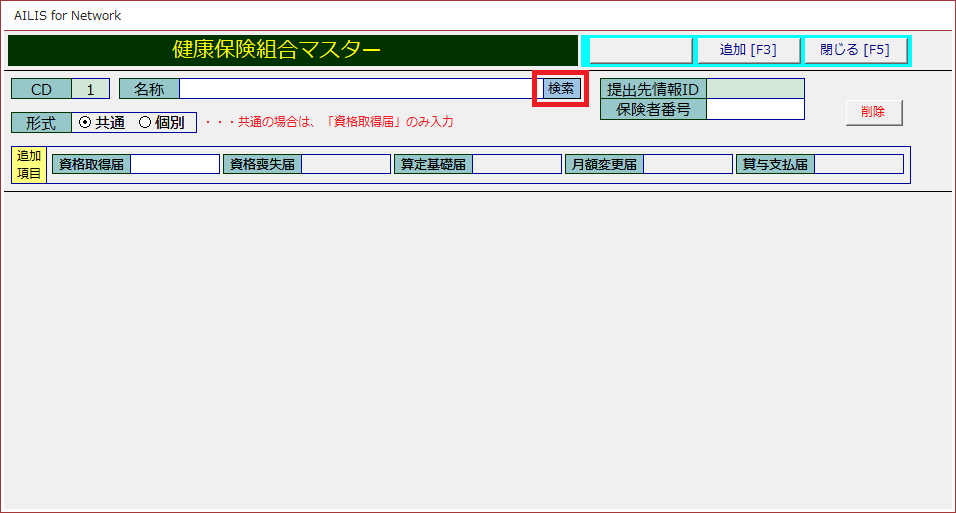Click the AILIS for Network window title
This screenshot has height=513, width=956.
pos(67,16)
